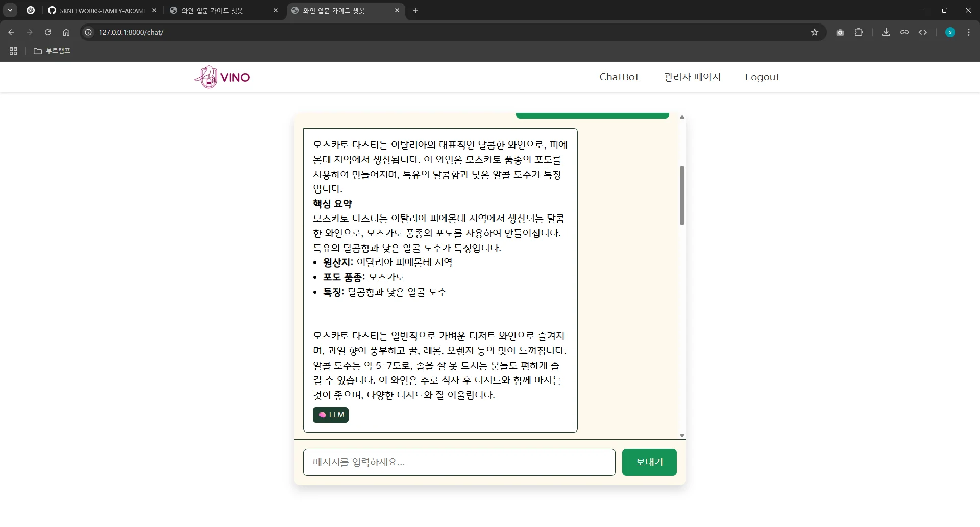Close the SKNETWORKS GitHub tab

(x=154, y=10)
